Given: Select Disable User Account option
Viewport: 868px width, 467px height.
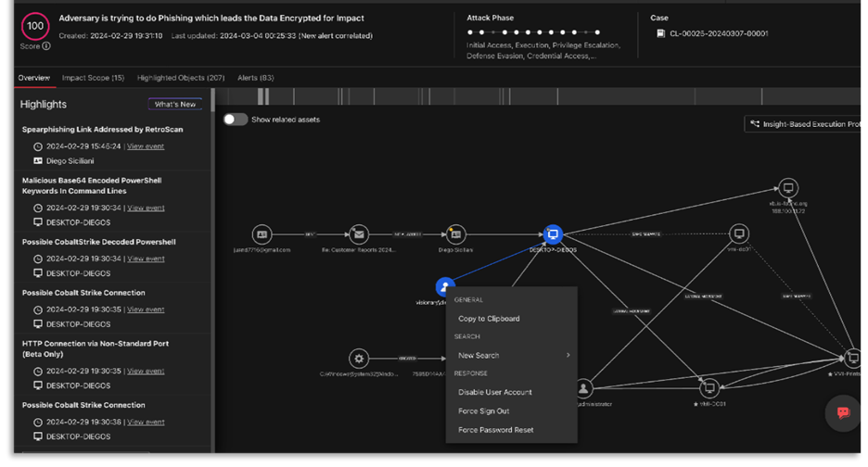Looking at the screenshot, I should pyautogui.click(x=494, y=393).
